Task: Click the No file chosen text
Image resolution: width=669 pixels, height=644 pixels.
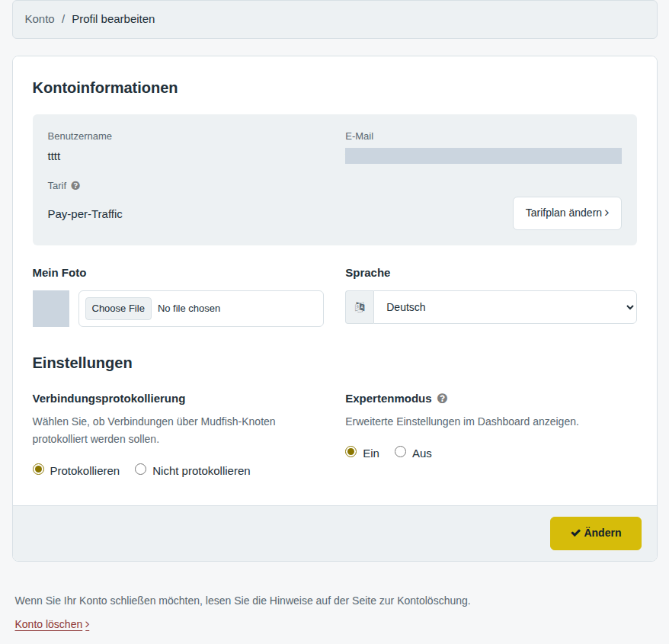Action: click(x=189, y=309)
